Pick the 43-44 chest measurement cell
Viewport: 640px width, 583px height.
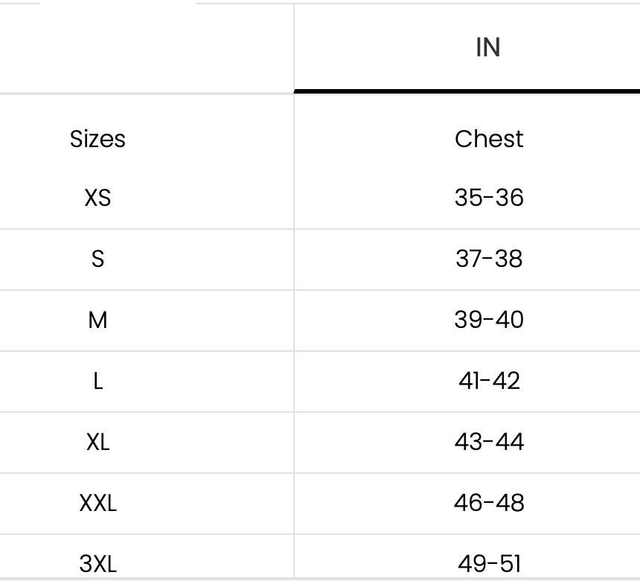pos(489,442)
